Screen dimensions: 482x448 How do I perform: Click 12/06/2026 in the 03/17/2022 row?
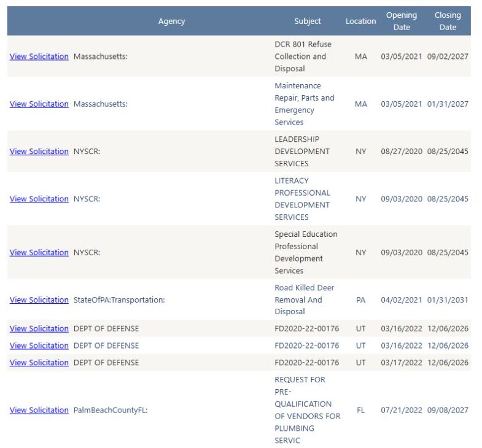coord(448,363)
